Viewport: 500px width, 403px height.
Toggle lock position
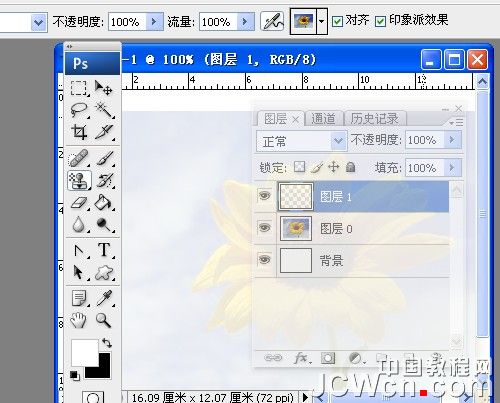(x=333, y=167)
